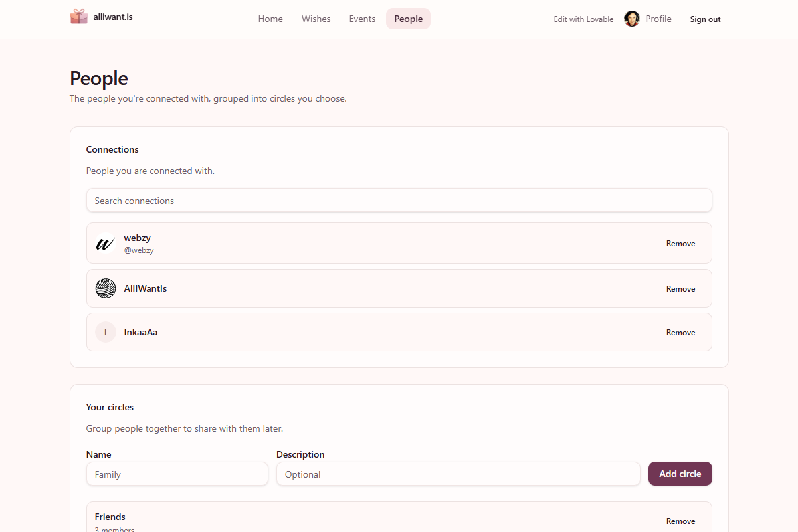The height and width of the screenshot is (532, 798).
Task: Click the AllIWantIs connection name
Action: point(146,288)
